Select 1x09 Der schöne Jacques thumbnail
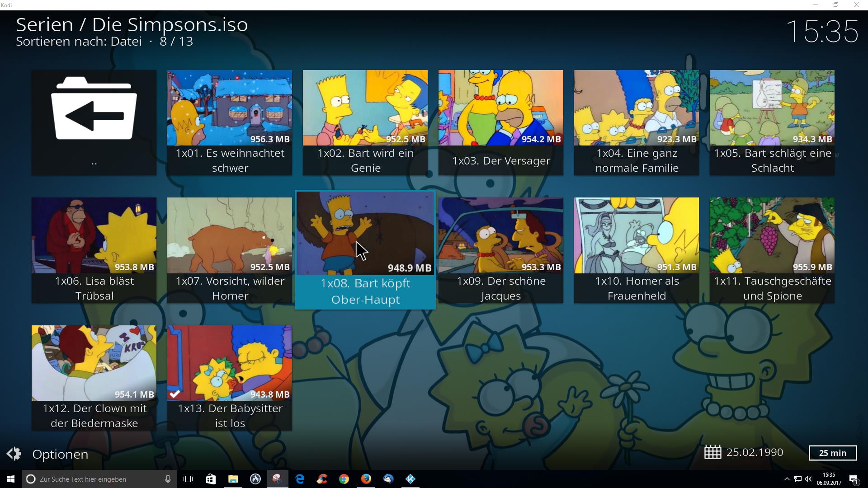 click(501, 235)
